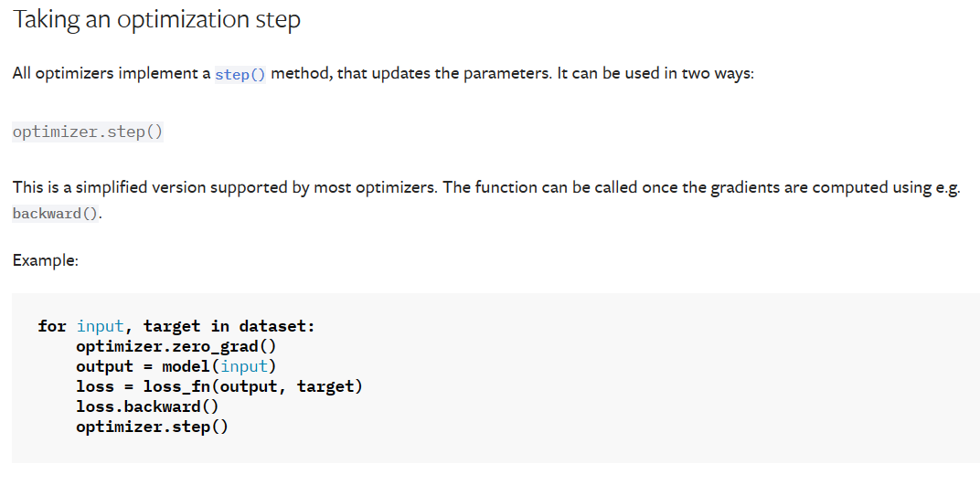The height and width of the screenshot is (485, 980).
Task: Click the gray optimizer.step() inline code
Action: (88, 132)
